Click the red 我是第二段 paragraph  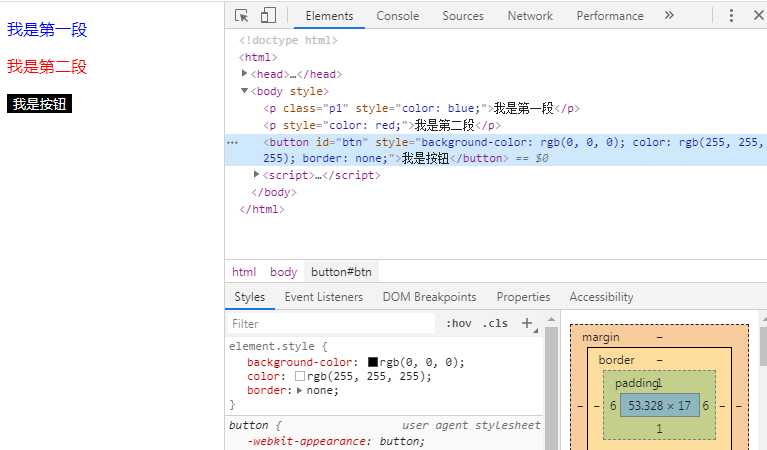point(47,66)
